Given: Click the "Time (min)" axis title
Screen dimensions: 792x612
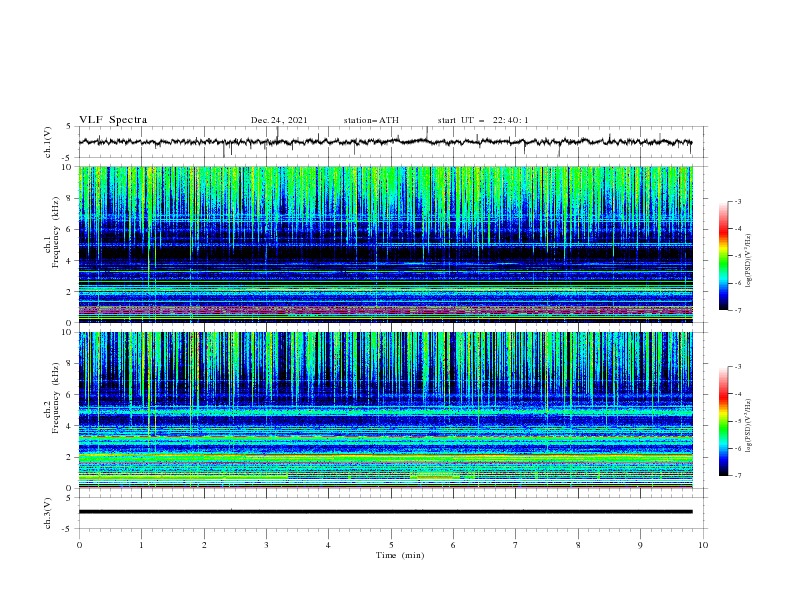Looking at the screenshot, I should click(400, 555).
